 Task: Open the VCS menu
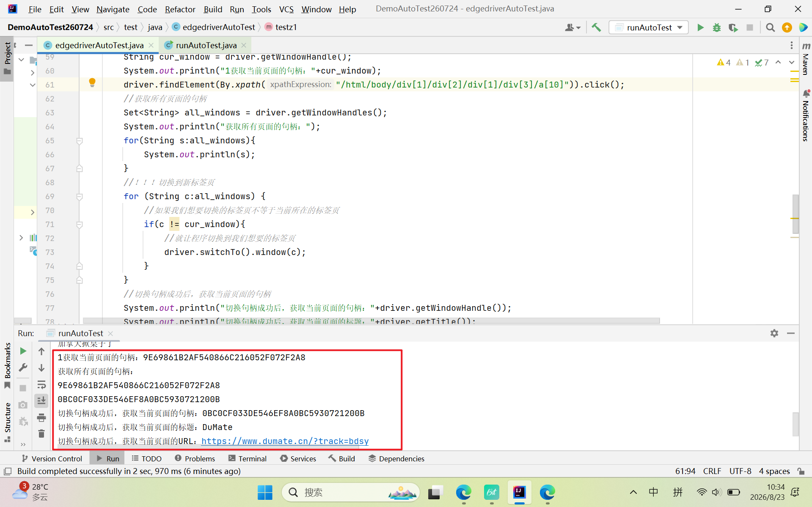pyautogui.click(x=286, y=9)
